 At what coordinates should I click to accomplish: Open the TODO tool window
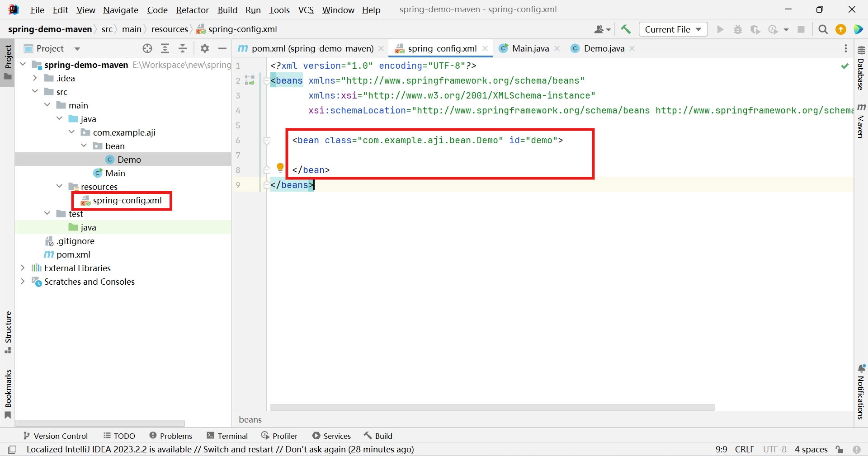(x=119, y=436)
